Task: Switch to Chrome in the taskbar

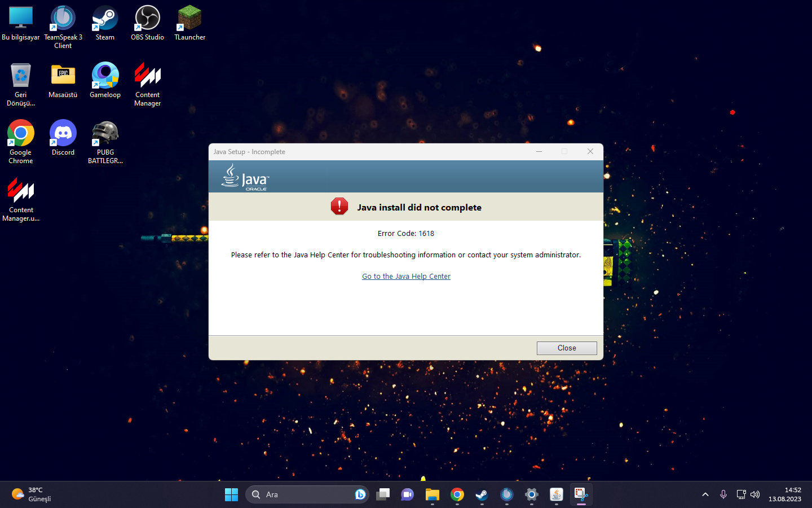Action: (x=457, y=495)
